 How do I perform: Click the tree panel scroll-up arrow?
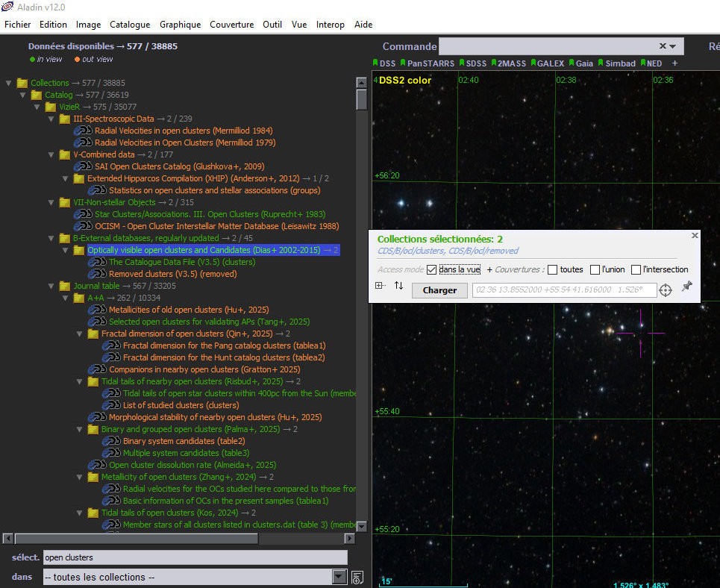pyautogui.click(x=361, y=83)
